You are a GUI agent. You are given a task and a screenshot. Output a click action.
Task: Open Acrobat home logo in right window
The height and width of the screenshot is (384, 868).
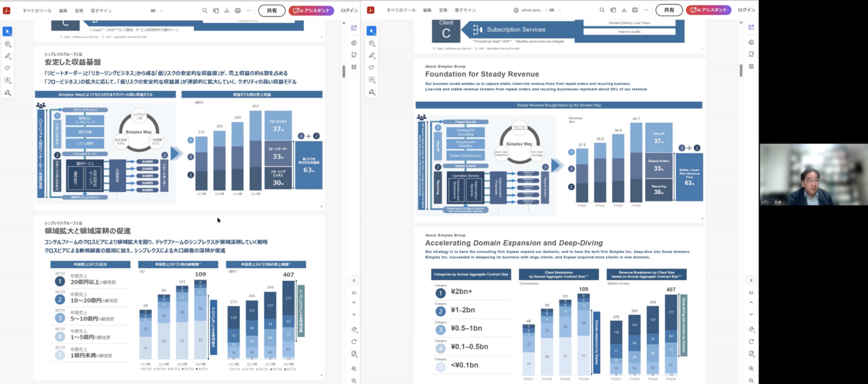[x=372, y=10]
